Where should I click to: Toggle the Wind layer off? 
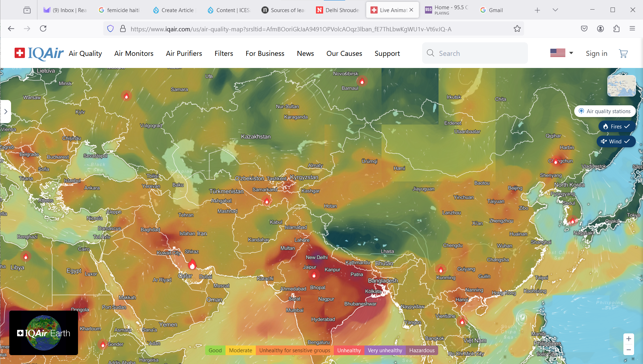616,142
